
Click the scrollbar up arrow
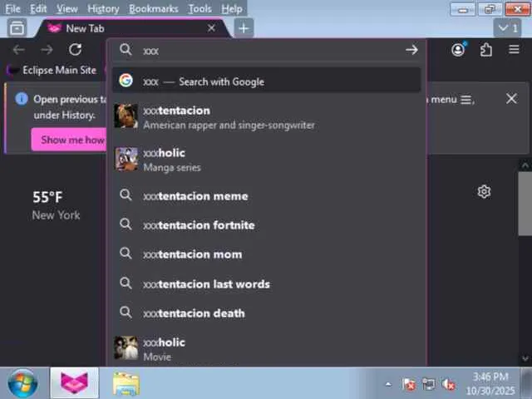point(525,165)
